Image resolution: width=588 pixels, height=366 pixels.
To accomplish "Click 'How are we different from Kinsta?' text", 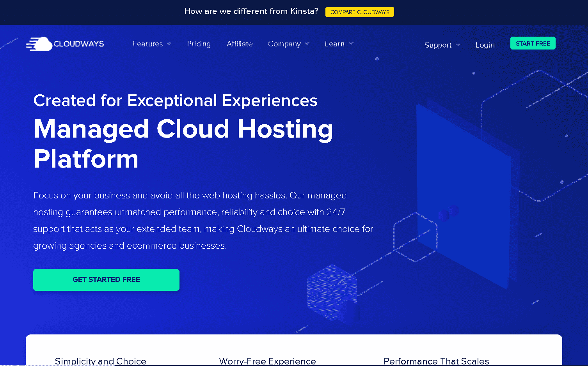I will 251,11.
